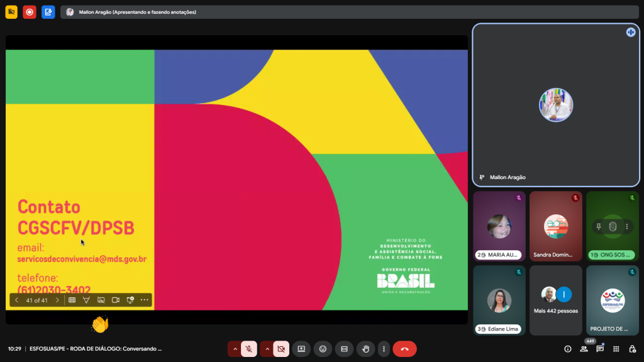Open the activities grid icon

coord(616,349)
